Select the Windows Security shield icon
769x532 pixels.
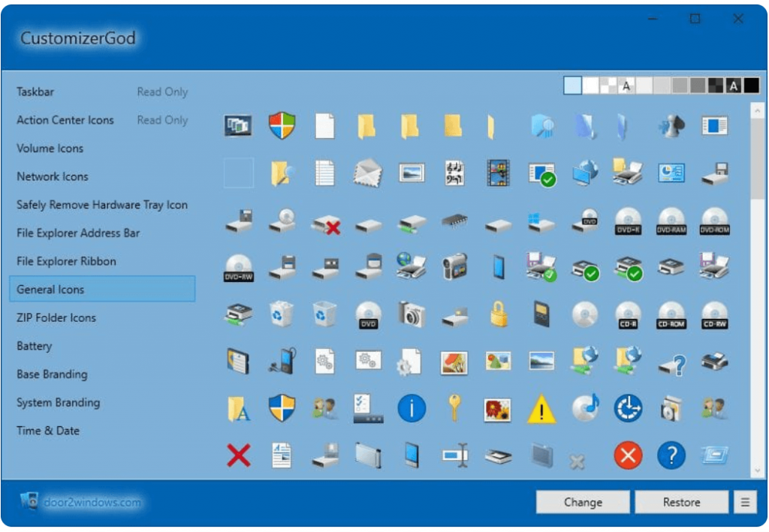282,126
